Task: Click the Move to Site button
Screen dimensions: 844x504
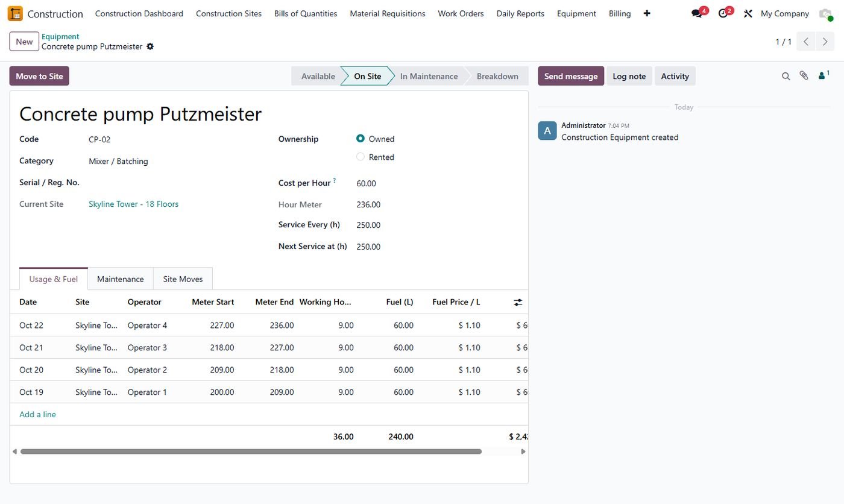Action: click(39, 76)
